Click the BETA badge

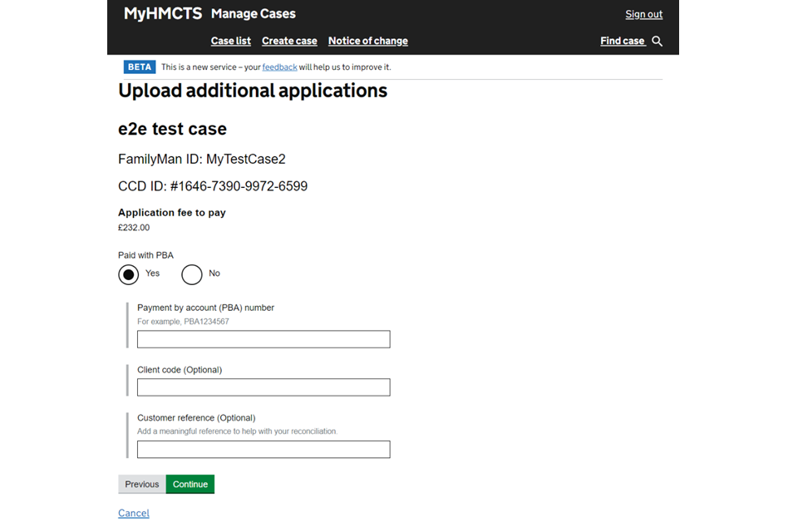click(x=139, y=66)
